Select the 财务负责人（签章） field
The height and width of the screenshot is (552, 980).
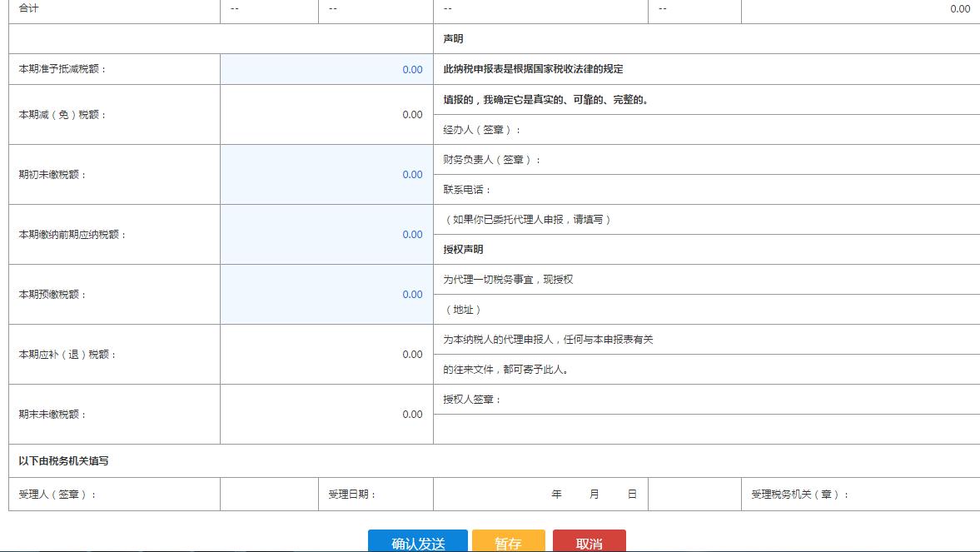pyautogui.click(x=708, y=160)
